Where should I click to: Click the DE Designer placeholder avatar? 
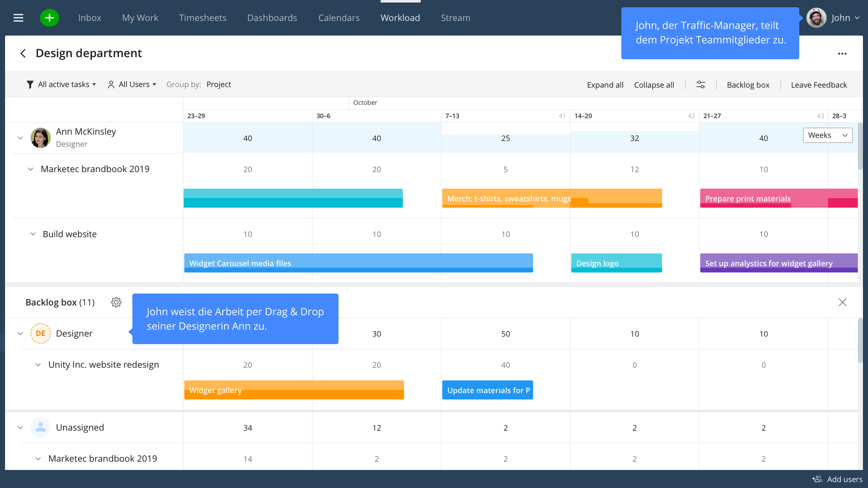[x=41, y=333]
